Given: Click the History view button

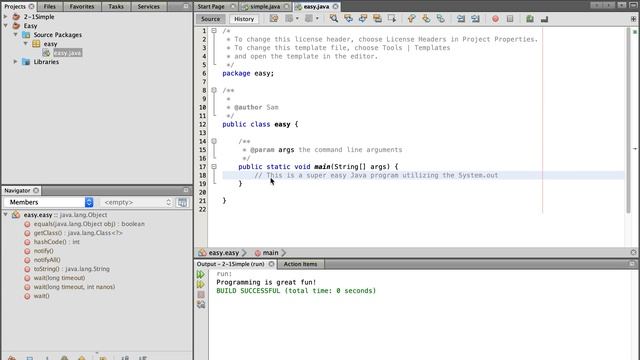Looking at the screenshot, I should (x=244, y=19).
